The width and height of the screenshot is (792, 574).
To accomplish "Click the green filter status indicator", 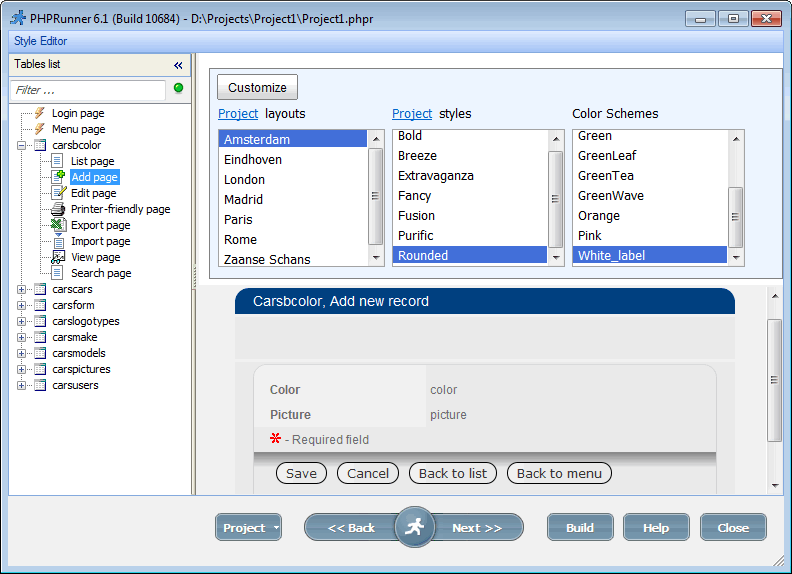I will pyautogui.click(x=178, y=88).
